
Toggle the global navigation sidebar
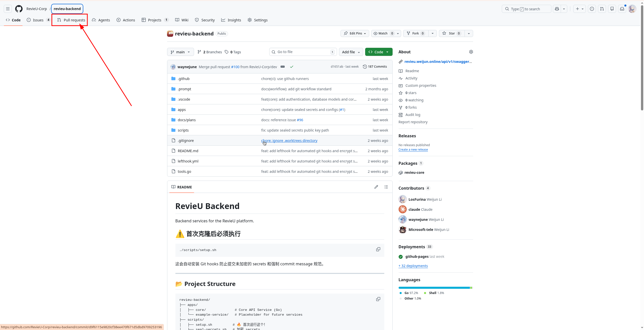point(7,9)
